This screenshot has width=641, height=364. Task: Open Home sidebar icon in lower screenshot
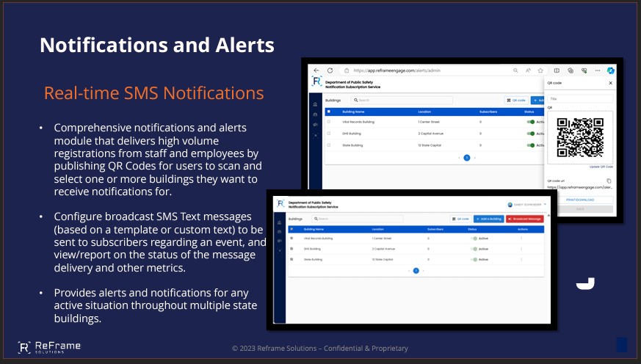(x=279, y=222)
